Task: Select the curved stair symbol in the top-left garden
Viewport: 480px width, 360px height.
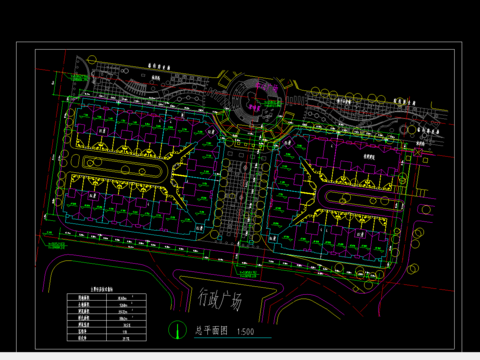Action: click(x=136, y=87)
